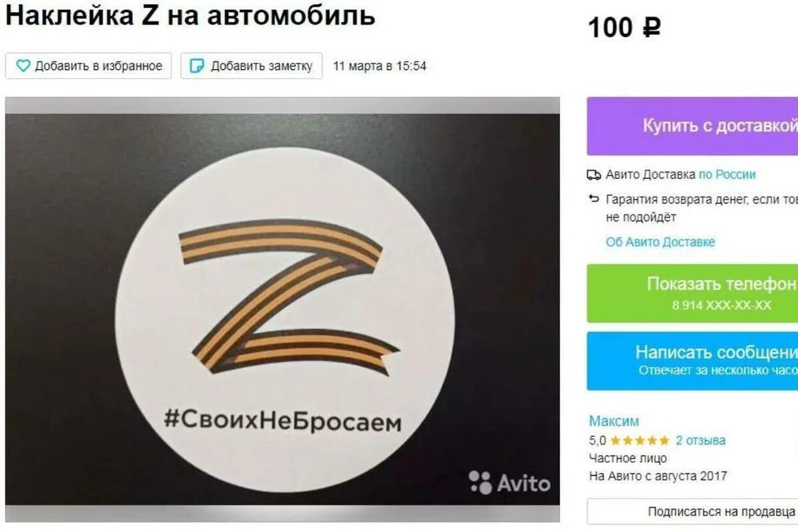Viewport: 798px width, 532px height.
Task: Open the по России delivery link
Action: coord(727,175)
